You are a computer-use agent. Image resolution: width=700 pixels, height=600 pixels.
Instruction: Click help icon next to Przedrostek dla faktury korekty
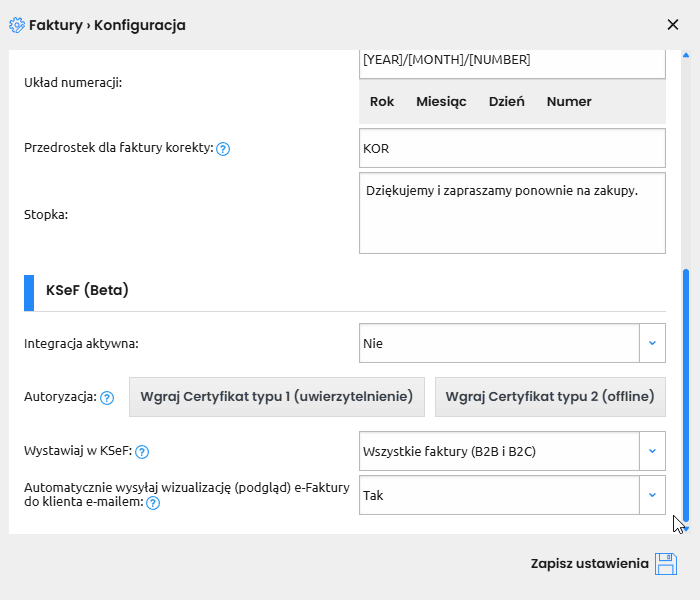click(x=223, y=149)
